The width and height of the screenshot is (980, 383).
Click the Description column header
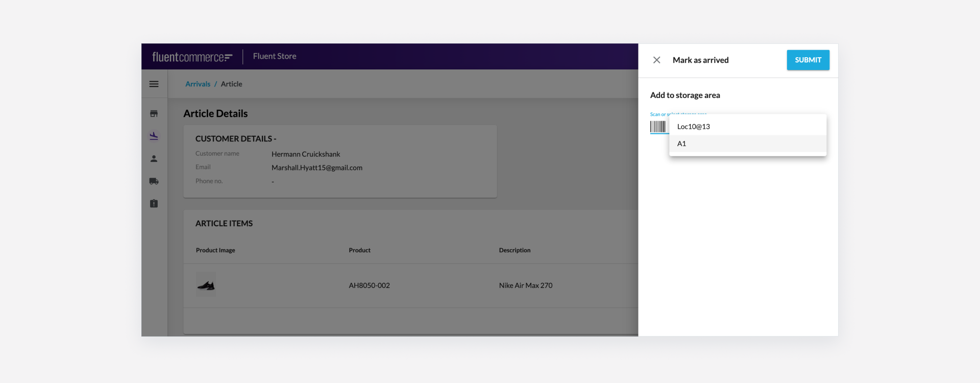[514, 250]
